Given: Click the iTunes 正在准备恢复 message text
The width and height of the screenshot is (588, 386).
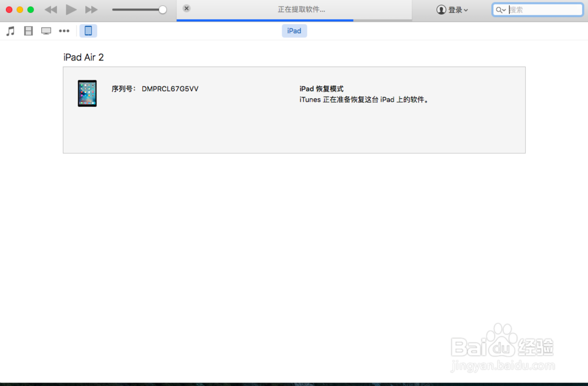Looking at the screenshot, I should click(x=364, y=100).
